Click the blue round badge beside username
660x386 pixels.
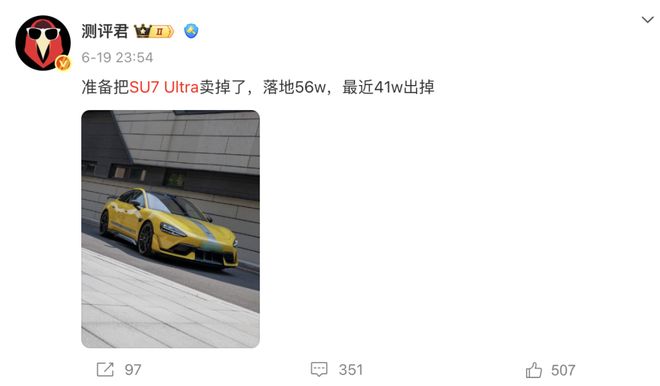pos(191,31)
